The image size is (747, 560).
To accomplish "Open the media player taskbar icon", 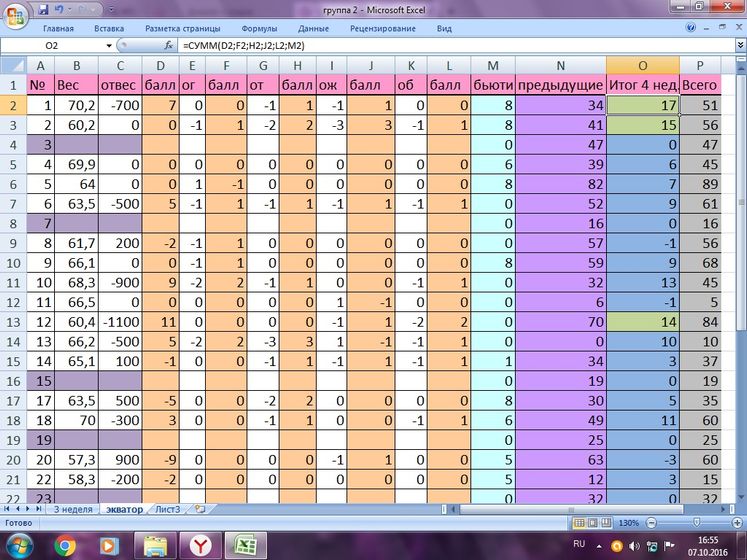I will (x=108, y=546).
